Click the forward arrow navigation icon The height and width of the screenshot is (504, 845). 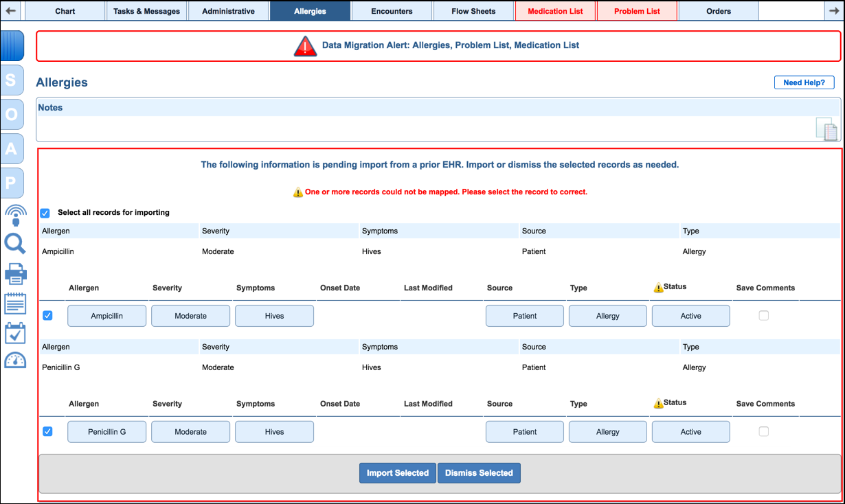[x=834, y=10]
